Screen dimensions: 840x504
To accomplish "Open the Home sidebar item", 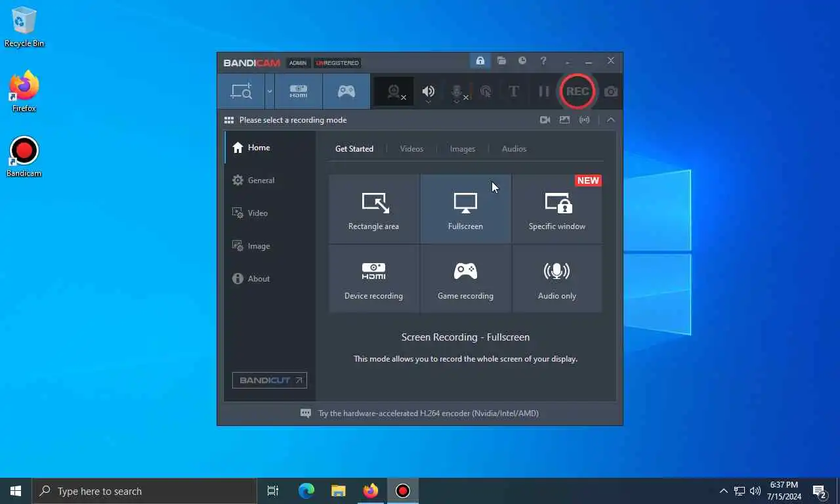I will coord(270,148).
